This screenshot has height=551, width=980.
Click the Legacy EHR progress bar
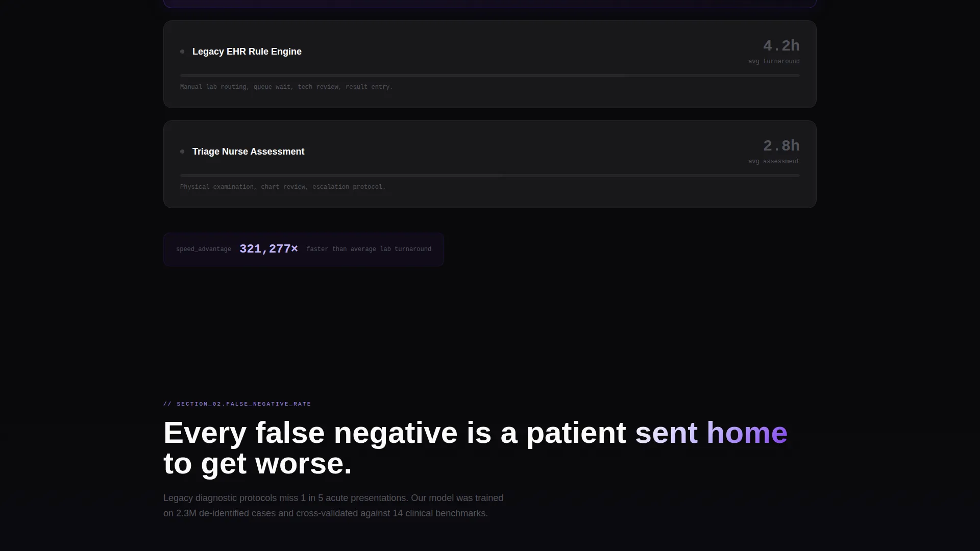[x=490, y=76]
